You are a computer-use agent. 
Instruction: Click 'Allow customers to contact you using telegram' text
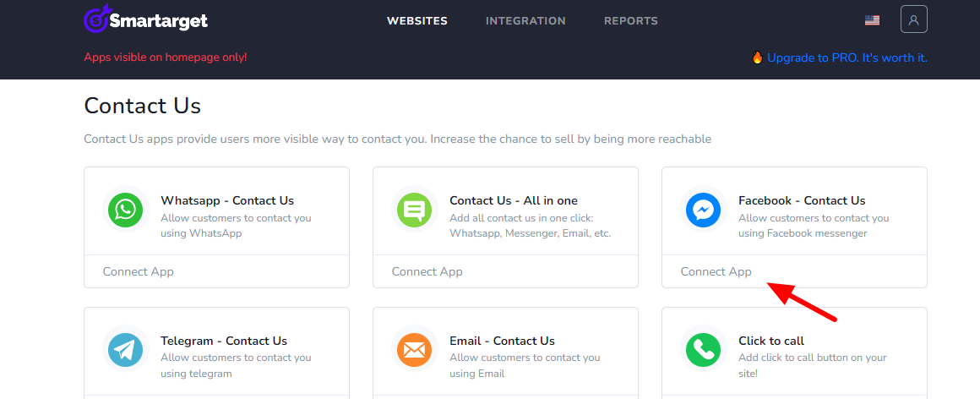click(236, 366)
